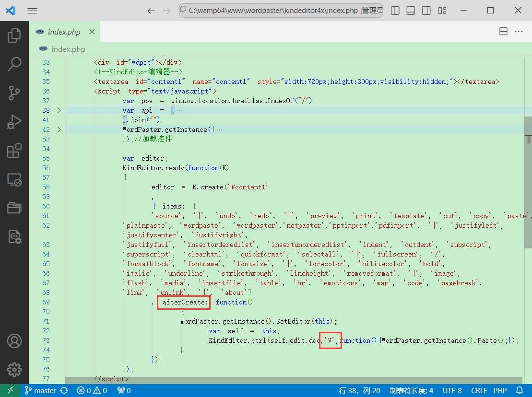Open the Explorer view in activity bar
Image resolution: width=532 pixels, height=397 pixels.
[x=14, y=35]
